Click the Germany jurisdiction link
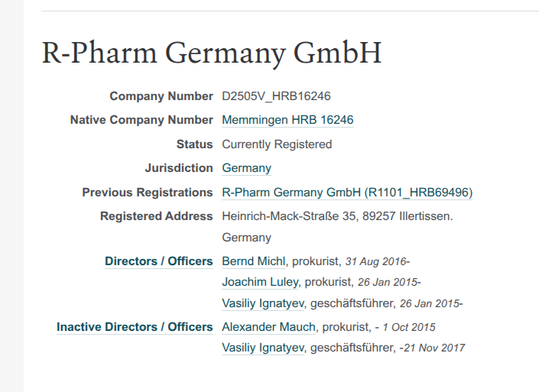 pyautogui.click(x=246, y=168)
